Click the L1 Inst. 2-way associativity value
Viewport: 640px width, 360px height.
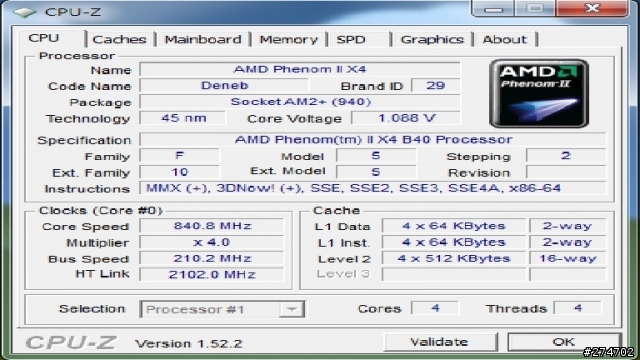tap(568, 242)
